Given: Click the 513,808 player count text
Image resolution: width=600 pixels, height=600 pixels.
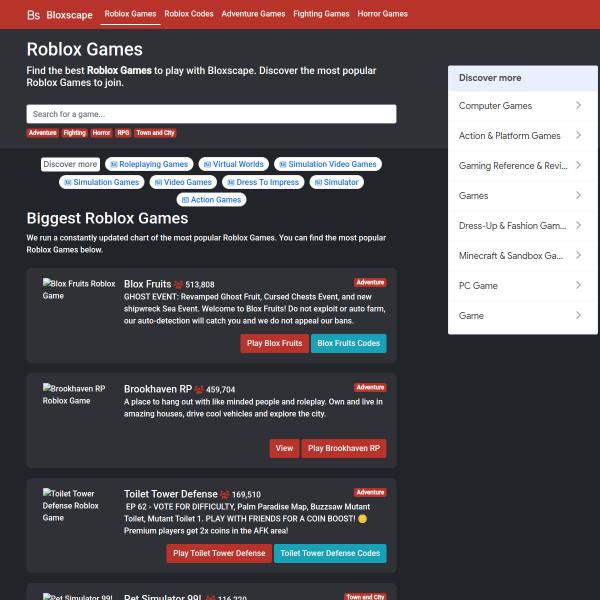Looking at the screenshot, I should point(200,285).
